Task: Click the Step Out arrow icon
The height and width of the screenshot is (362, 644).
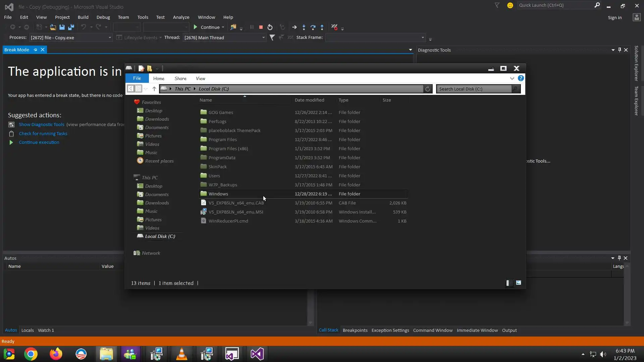Action: (322, 27)
